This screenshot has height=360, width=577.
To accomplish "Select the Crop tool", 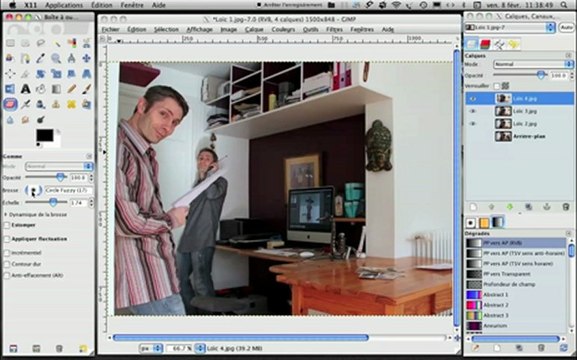I will (25, 74).
